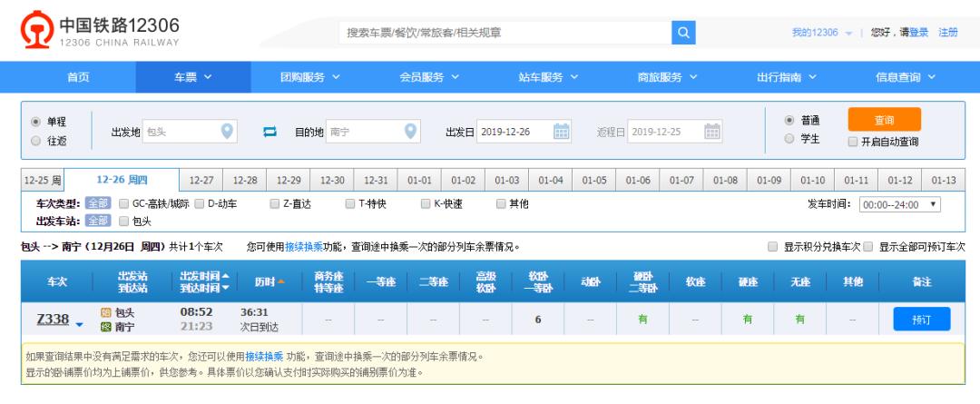Click the location pin in the 出发地 field
Screen dimensions: 980x404
point(227,132)
